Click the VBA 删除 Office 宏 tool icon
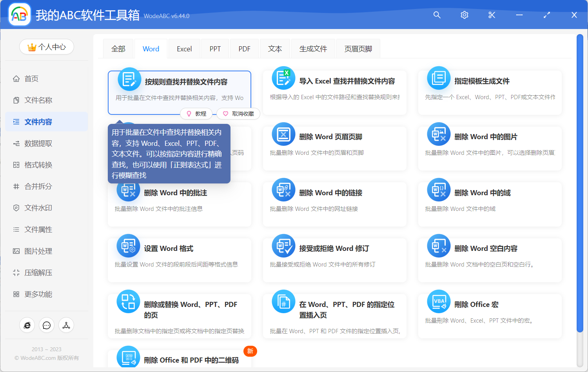This screenshot has width=588, height=372. coord(438,301)
